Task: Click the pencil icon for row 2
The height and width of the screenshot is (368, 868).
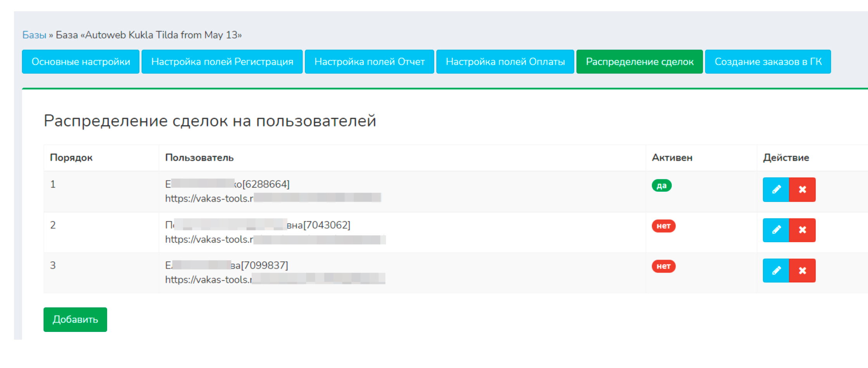Action: point(776,230)
